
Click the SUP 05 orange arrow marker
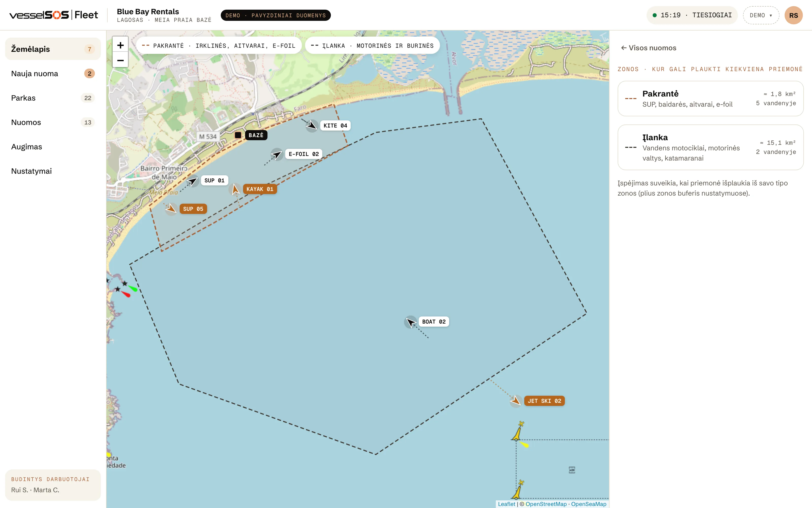point(171,209)
